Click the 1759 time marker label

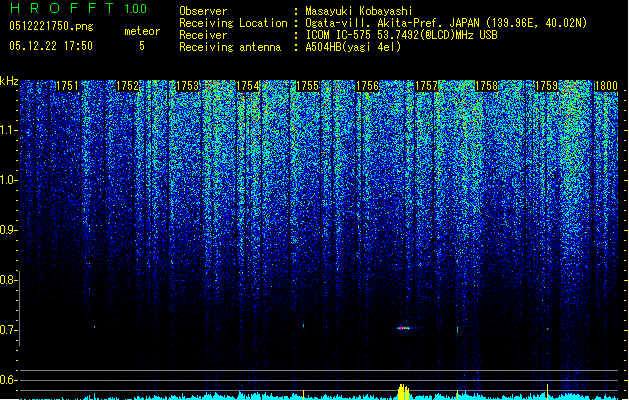click(547, 86)
